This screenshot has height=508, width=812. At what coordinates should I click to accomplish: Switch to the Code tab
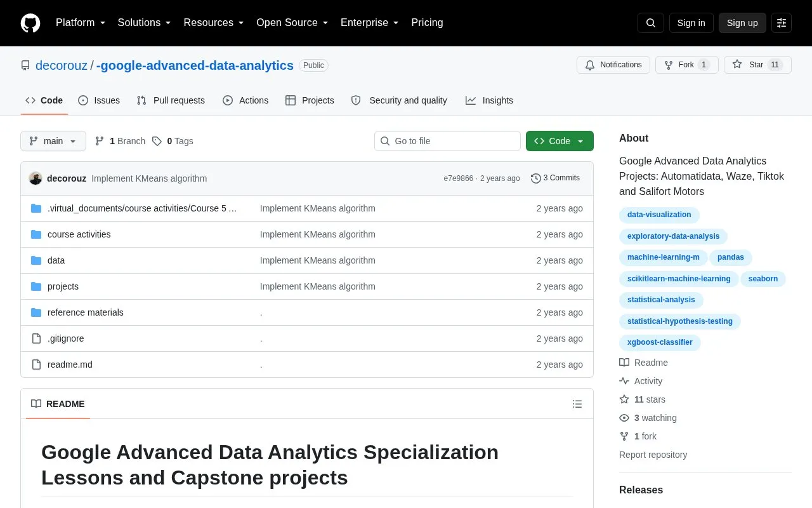[44, 100]
